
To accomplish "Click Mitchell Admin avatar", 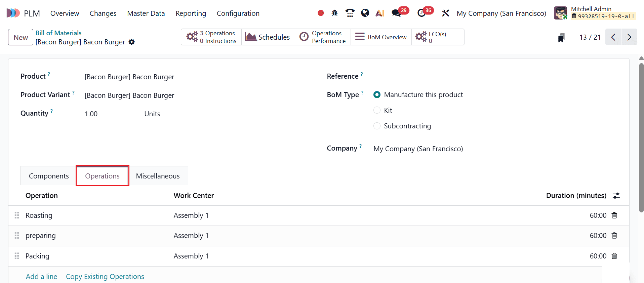I will 560,13.
